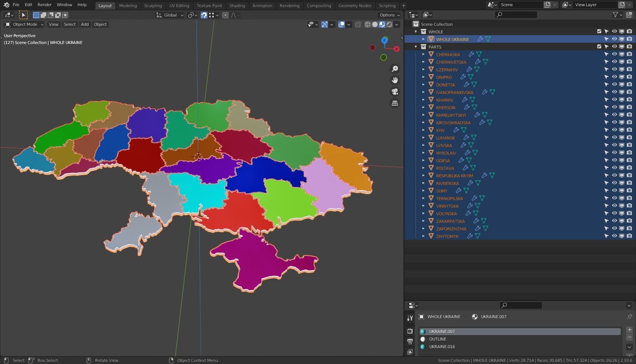Collapse the PARTS collection
The width and height of the screenshot is (636, 364).
click(416, 47)
